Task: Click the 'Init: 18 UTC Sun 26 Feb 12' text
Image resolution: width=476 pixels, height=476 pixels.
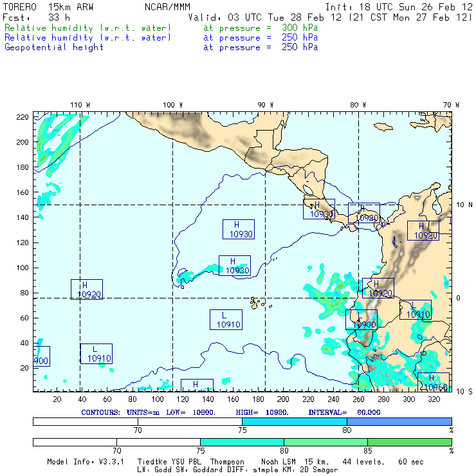Action: [x=399, y=7]
